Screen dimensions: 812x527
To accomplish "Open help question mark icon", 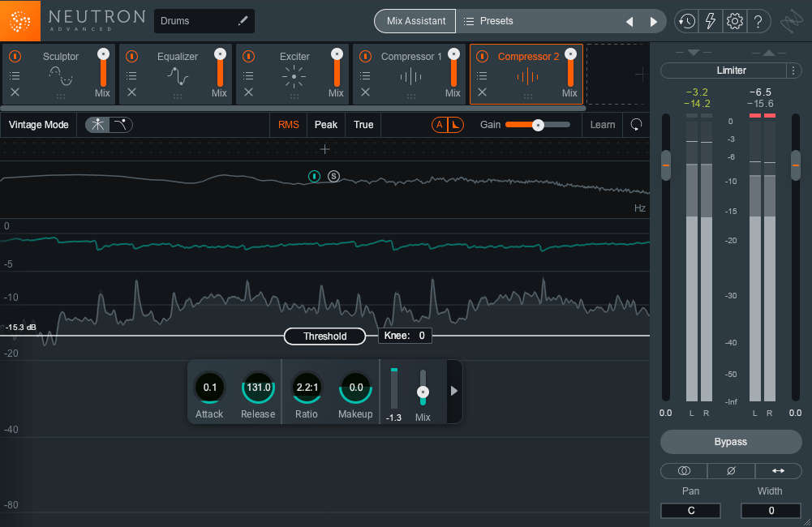I will click(x=758, y=21).
